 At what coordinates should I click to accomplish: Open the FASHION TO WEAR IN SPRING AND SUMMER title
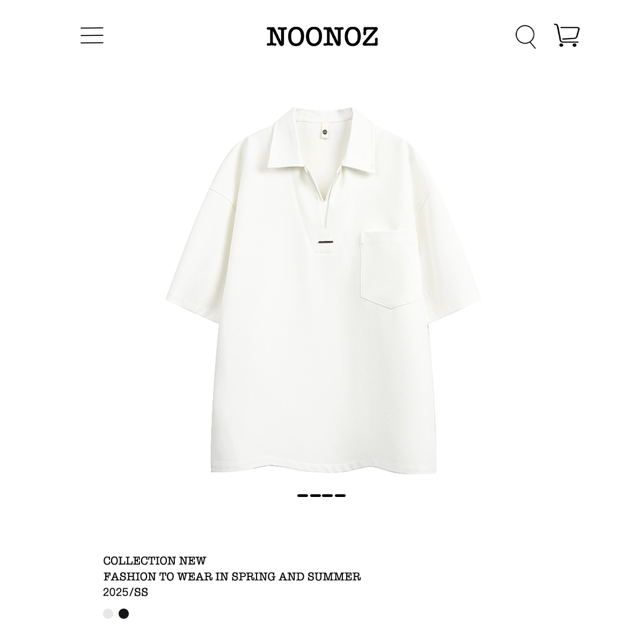(x=232, y=576)
